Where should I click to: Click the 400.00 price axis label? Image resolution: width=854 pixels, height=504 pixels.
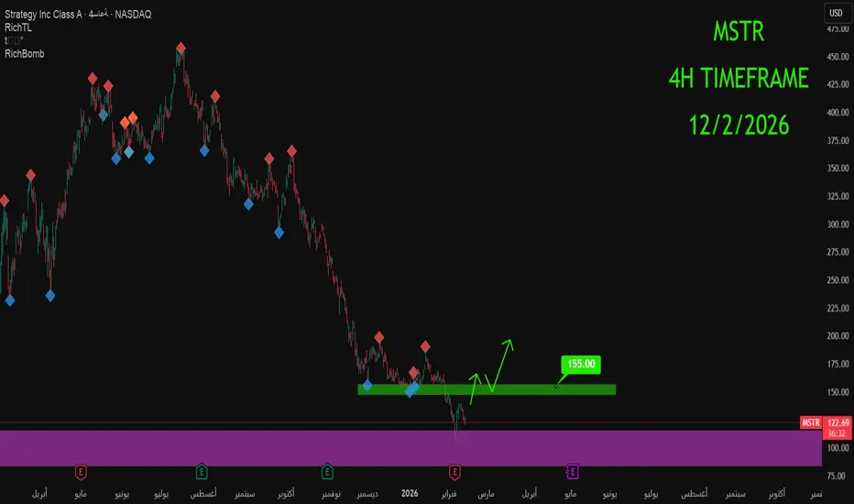coord(838,113)
